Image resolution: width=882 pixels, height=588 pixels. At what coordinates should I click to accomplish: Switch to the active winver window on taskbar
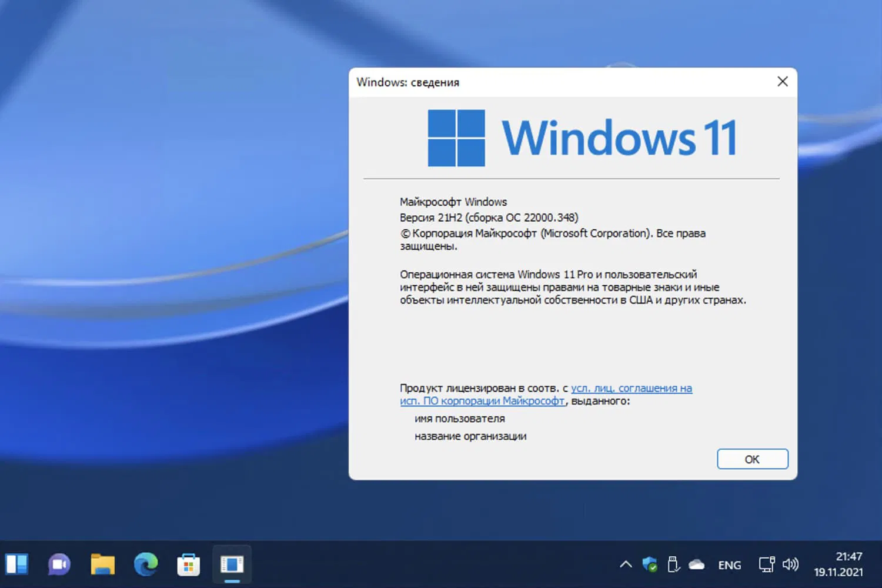click(x=231, y=563)
